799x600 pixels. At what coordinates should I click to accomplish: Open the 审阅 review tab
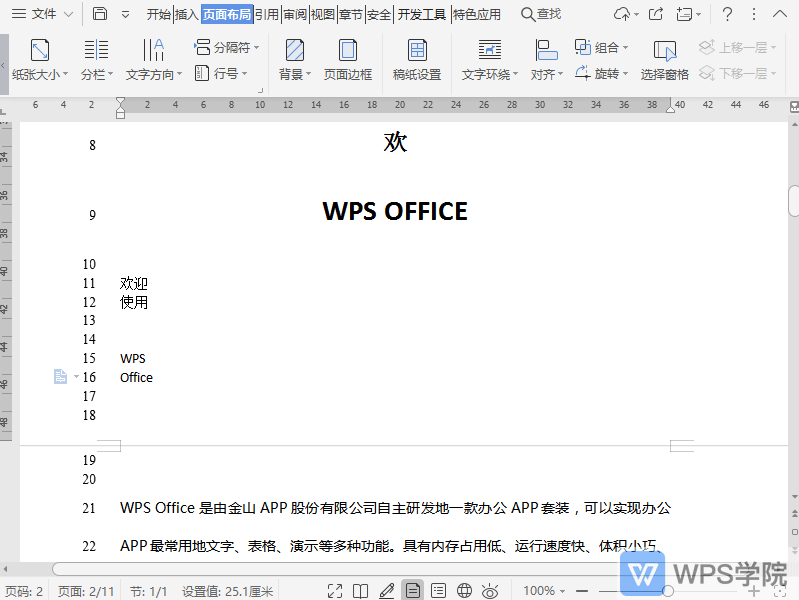click(295, 14)
